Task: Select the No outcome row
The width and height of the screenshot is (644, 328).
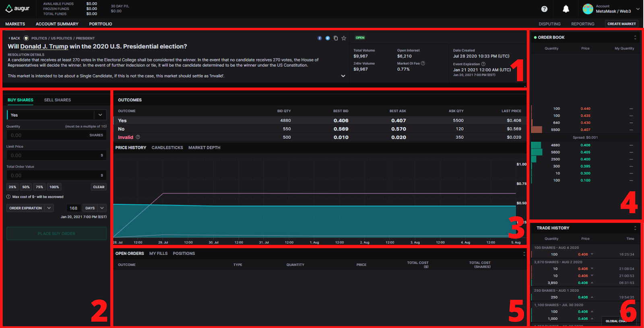Action: pyautogui.click(x=320, y=129)
